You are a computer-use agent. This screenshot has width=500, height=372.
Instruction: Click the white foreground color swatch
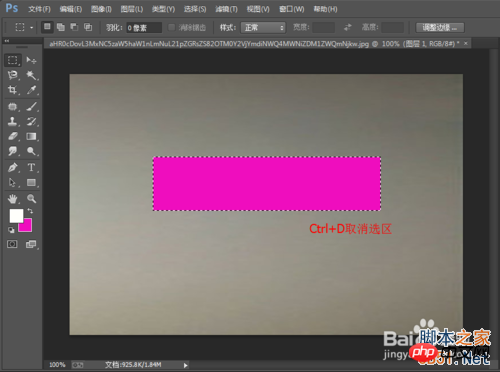pyautogui.click(x=16, y=216)
